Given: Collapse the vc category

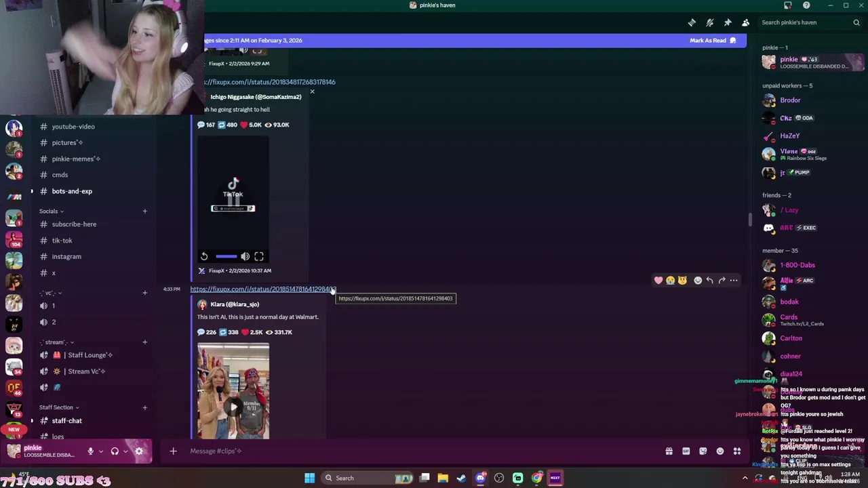Looking at the screenshot, I should tap(50, 293).
